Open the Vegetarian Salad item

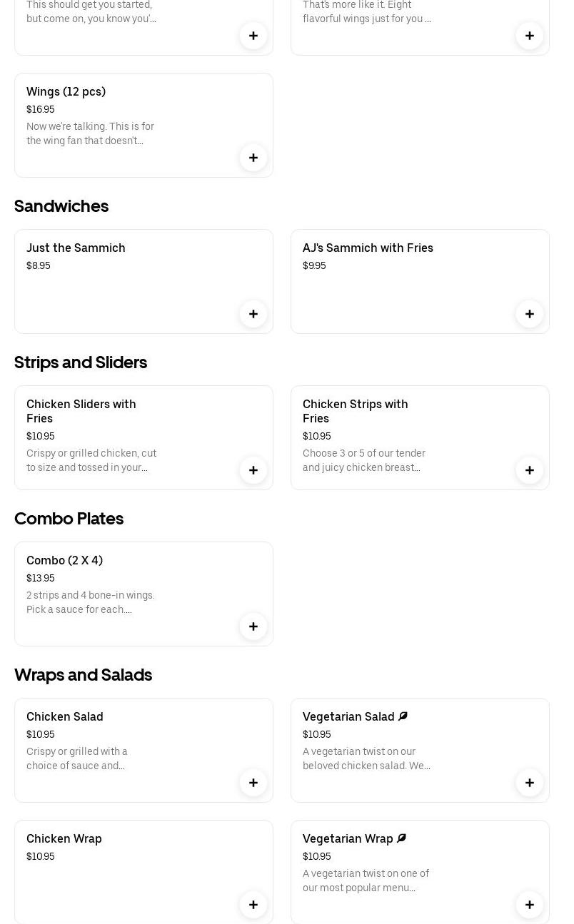(348, 716)
